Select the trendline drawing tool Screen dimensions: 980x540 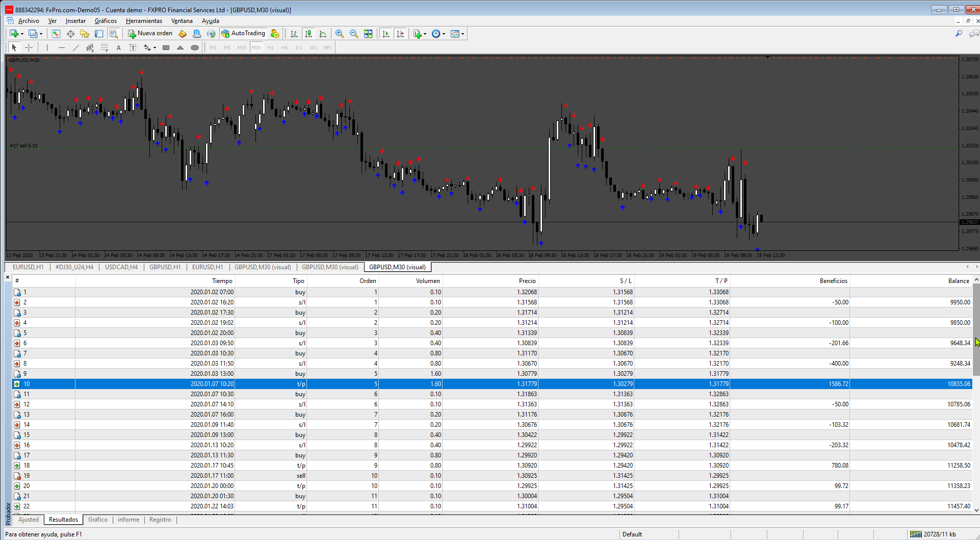pos(76,48)
